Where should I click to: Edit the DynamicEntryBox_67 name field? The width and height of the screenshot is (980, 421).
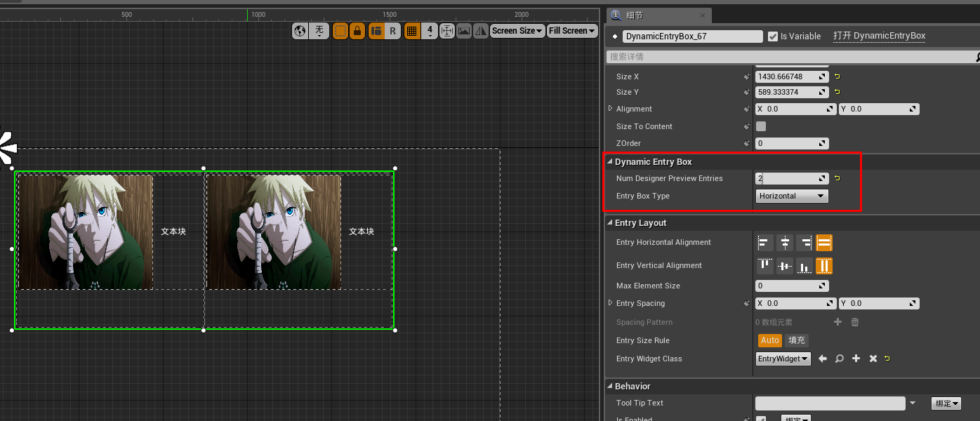coord(691,36)
